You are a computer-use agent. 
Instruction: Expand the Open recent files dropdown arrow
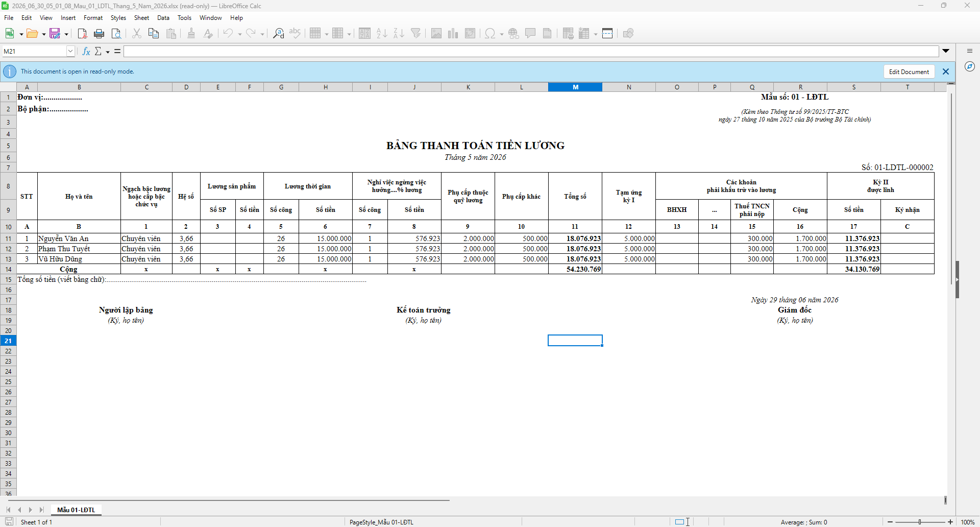pos(43,34)
